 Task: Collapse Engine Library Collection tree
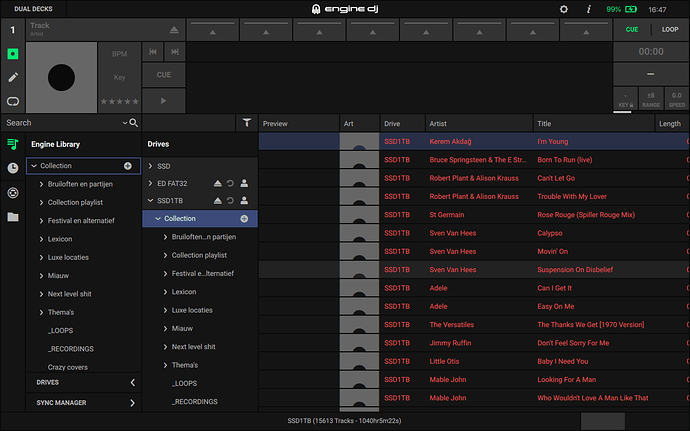click(34, 166)
